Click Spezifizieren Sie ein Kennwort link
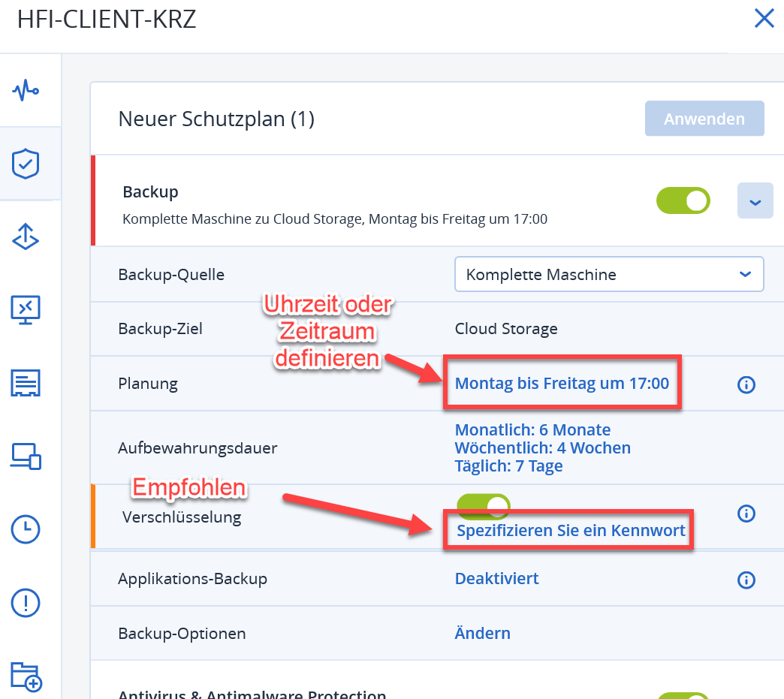The height and width of the screenshot is (699, 784). pos(571,531)
